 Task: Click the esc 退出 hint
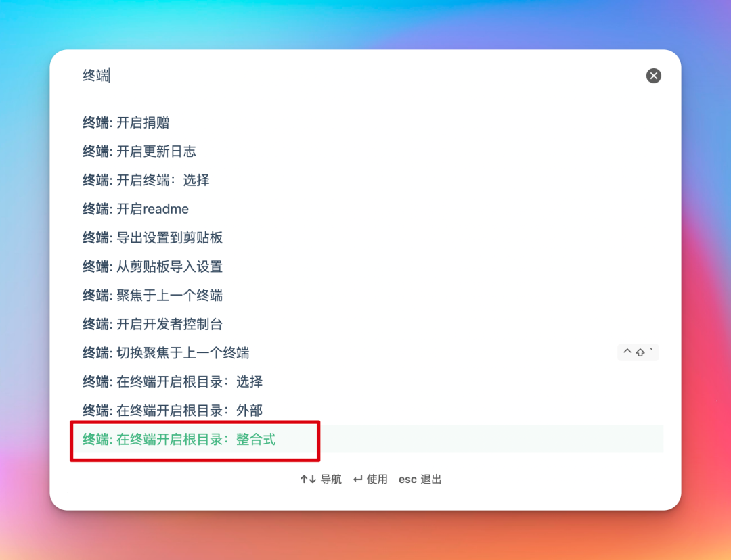pos(420,479)
